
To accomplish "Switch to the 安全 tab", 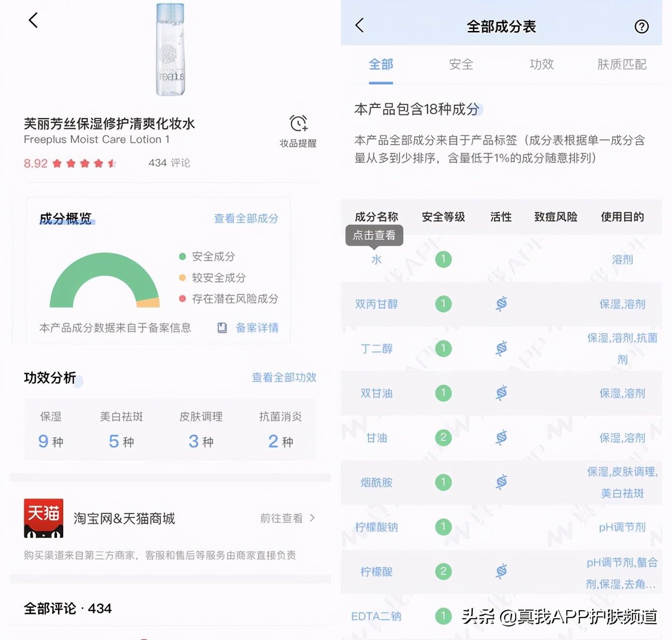I will click(x=462, y=65).
